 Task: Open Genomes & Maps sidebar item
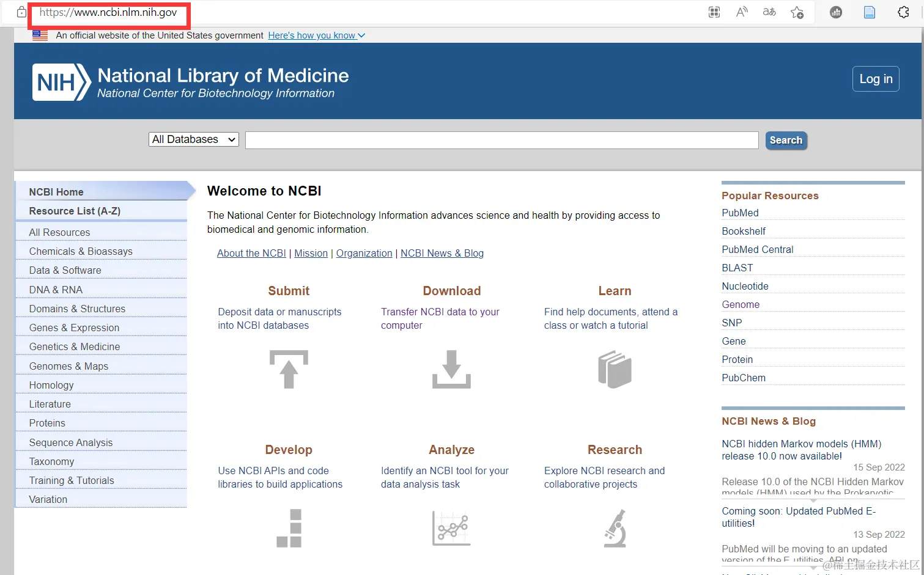pyautogui.click(x=101, y=366)
